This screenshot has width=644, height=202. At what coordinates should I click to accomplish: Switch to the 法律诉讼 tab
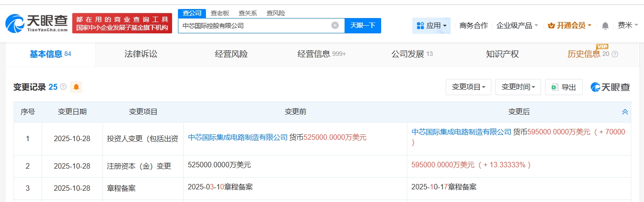point(141,54)
